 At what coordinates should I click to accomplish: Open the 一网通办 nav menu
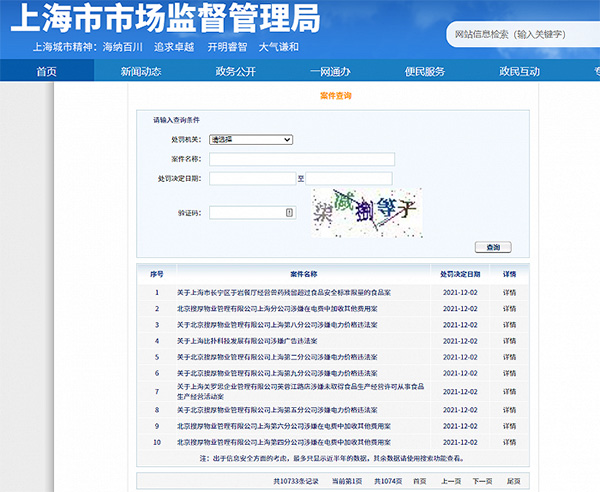[330, 71]
